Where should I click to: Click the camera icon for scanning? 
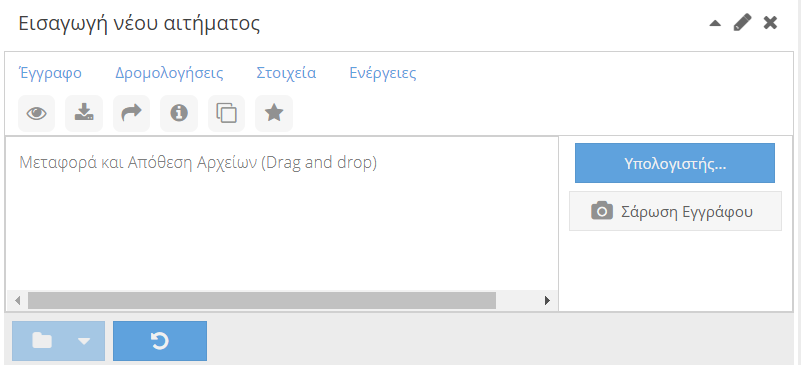point(602,211)
